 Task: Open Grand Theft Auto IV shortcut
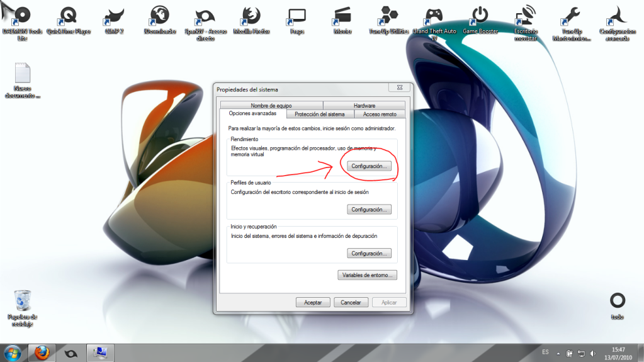[434, 17]
